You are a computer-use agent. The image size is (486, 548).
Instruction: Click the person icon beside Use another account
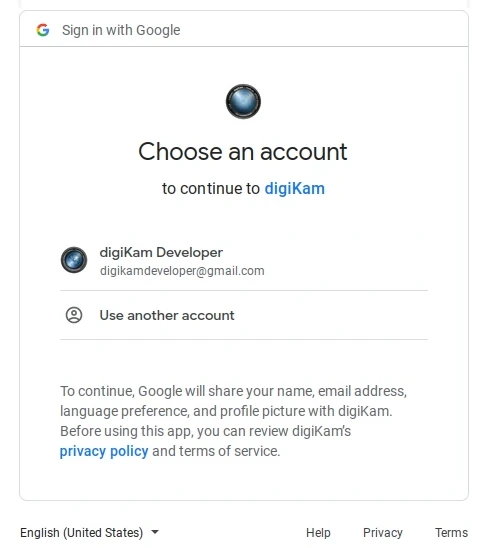[74, 315]
